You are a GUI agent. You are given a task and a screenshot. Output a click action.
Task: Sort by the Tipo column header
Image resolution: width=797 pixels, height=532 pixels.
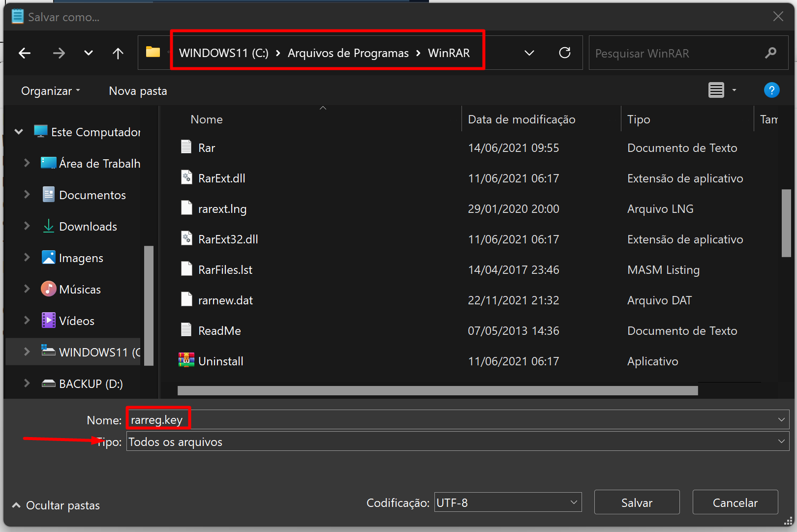(639, 119)
